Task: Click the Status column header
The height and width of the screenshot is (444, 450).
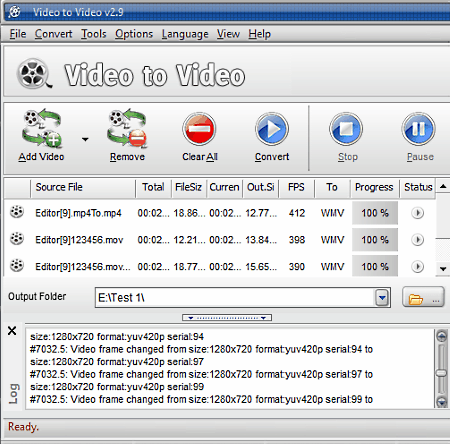Action: (x=418, y=187)
